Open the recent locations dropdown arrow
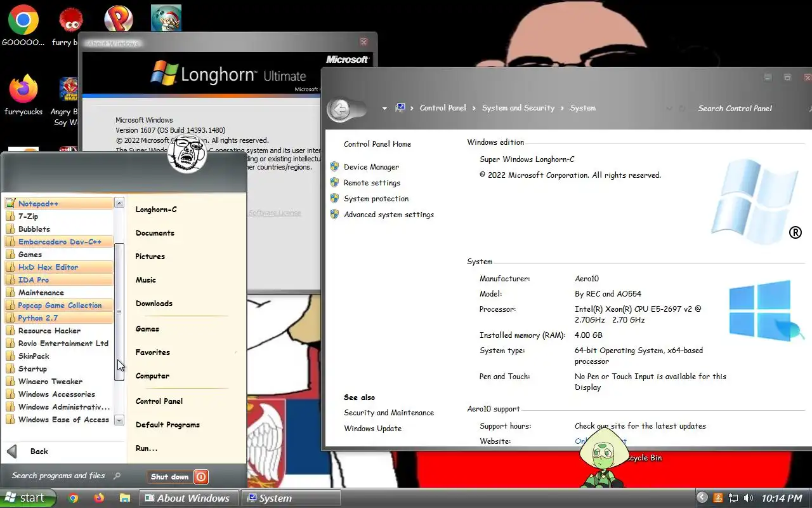Screen dimensions: 812x508 click(384, 109)
